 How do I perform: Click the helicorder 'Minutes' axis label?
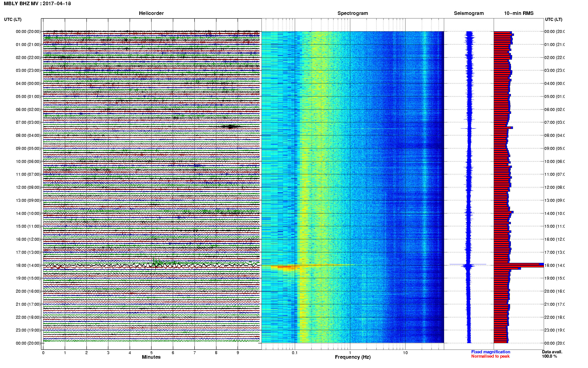click(x=151, y=357)
